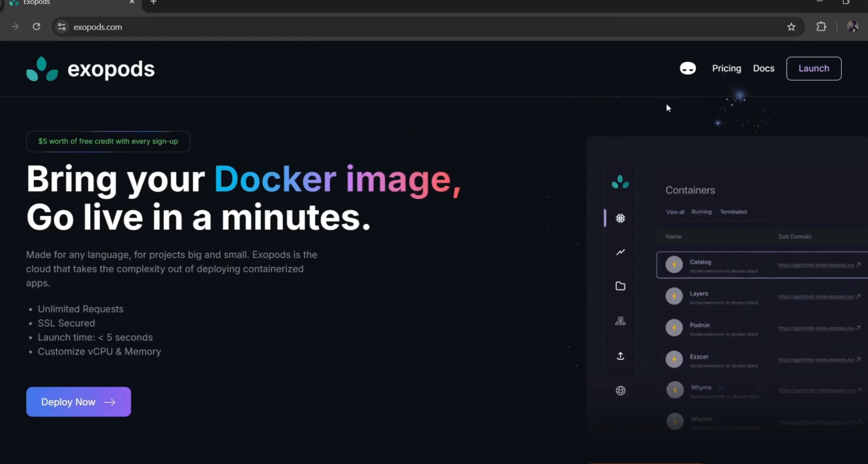Click the SSL Secured bullet text
Screen dimensions: 868x464
tap(67, 323)
